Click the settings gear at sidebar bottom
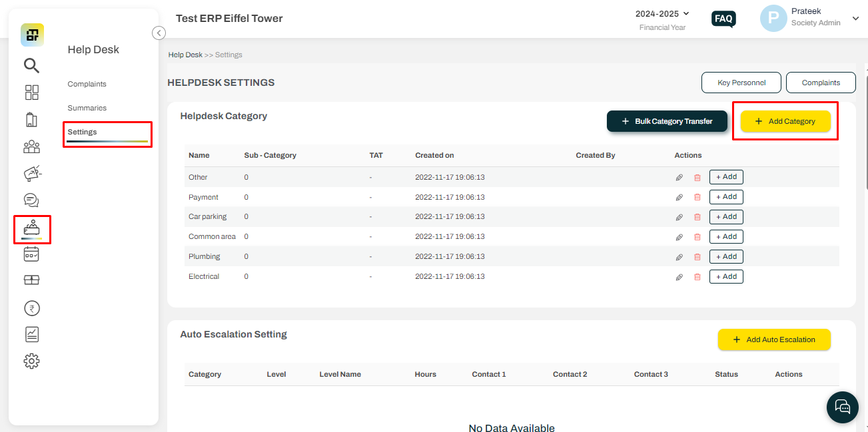Viewport: 868px width, 432px height. (x=31, y=360)
